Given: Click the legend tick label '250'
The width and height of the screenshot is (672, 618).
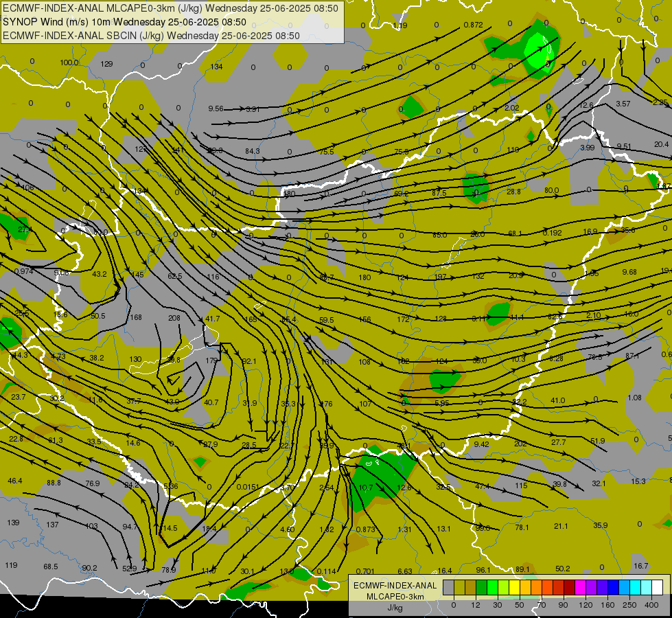Looking at the screenshot, I should (629, 605).
